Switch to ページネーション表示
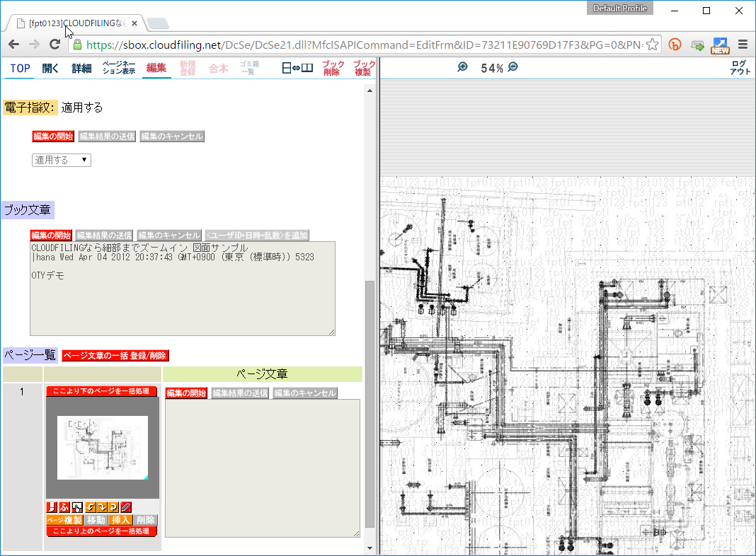Screen dimensions: 756x556 click(x=119, y=68)
